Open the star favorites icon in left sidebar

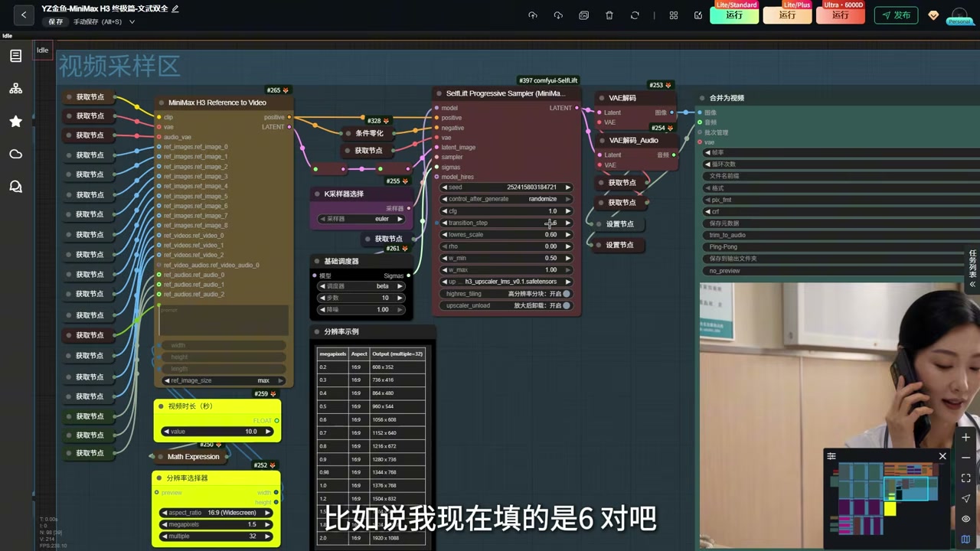click(15, 121)
